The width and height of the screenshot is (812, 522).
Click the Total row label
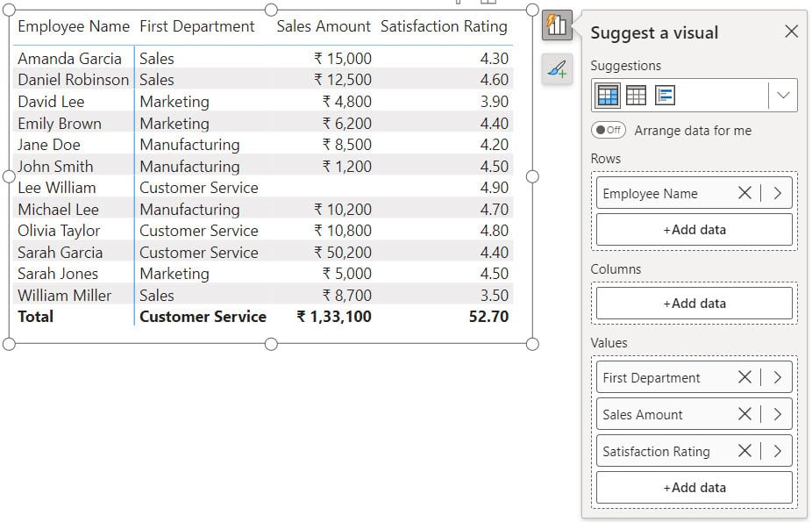coord(35,317)
